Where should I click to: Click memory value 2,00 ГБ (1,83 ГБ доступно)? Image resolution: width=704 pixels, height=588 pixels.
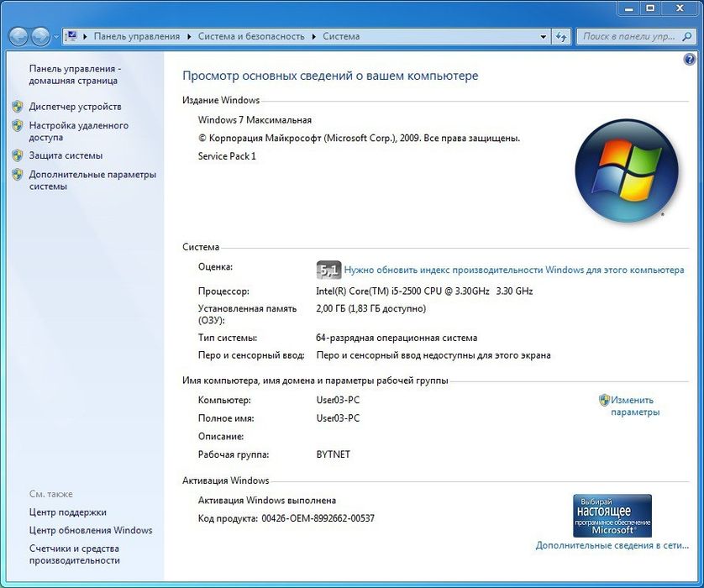coord(370,309)
